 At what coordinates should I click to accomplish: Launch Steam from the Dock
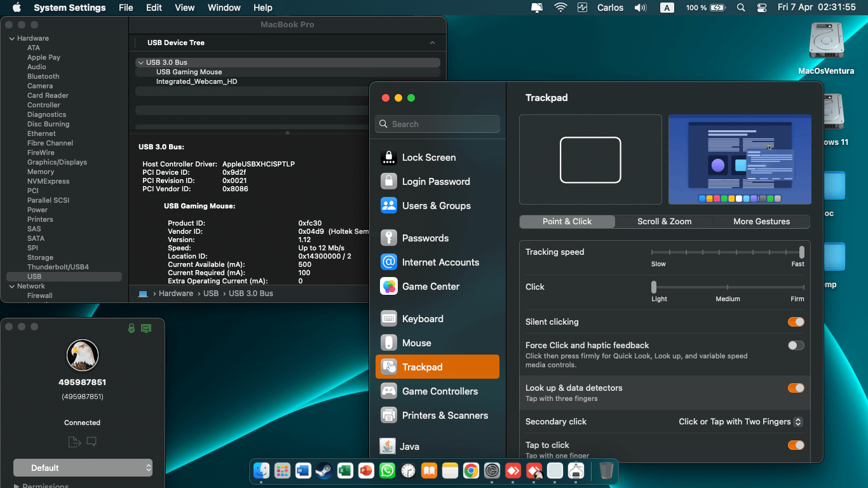[324, 471]
